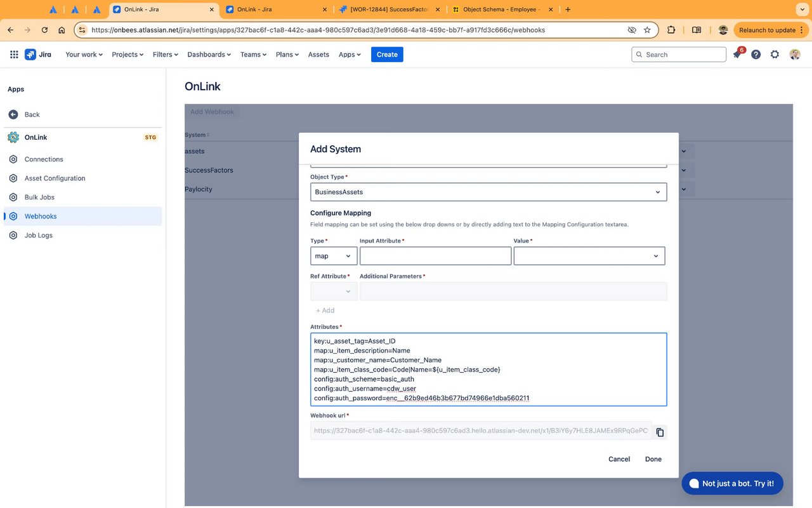Screen dimensions: 812x508
Task: Open Jira settings gear
Action: 775,55
